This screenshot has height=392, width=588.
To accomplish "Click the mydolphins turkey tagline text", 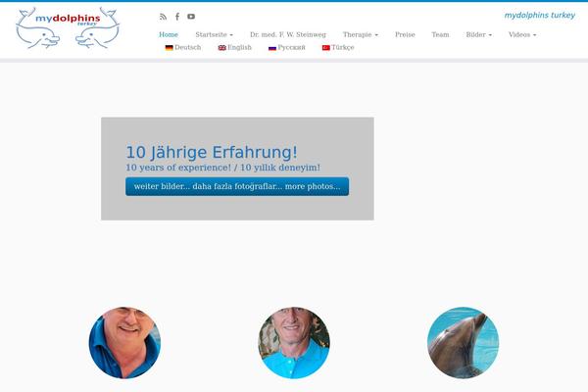I will click(540, 16).
